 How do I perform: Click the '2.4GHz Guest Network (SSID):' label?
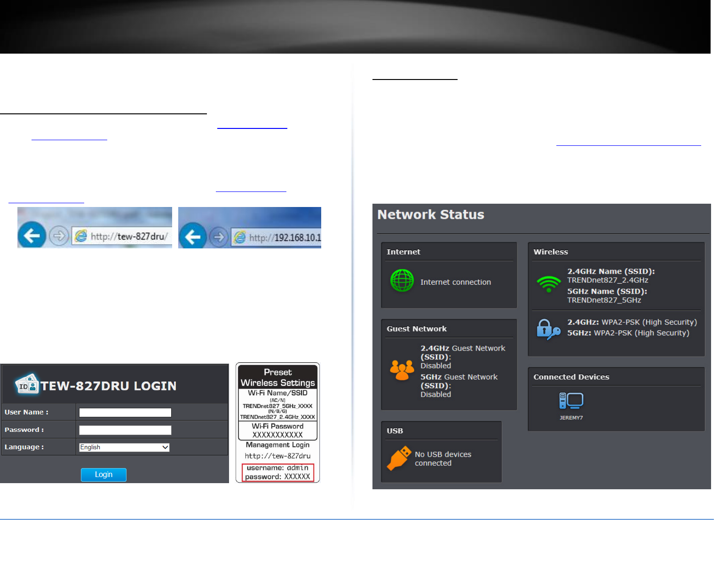click(463, 352)
